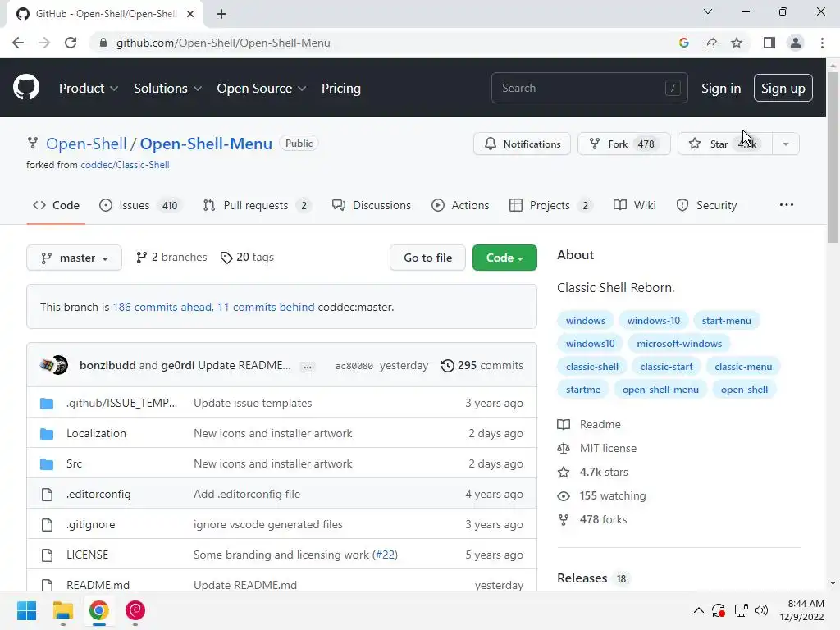Open the Wiki tab
The height and width of the screenshot is (630, 840).
point(634,205)
